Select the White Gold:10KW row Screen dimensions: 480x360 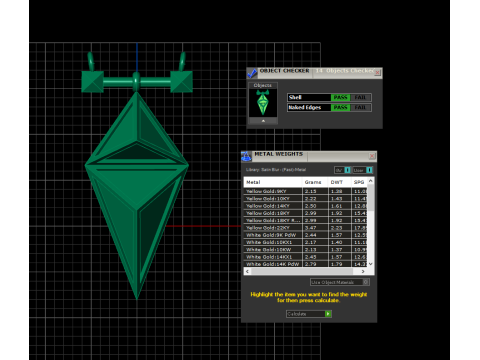(305, 250)
